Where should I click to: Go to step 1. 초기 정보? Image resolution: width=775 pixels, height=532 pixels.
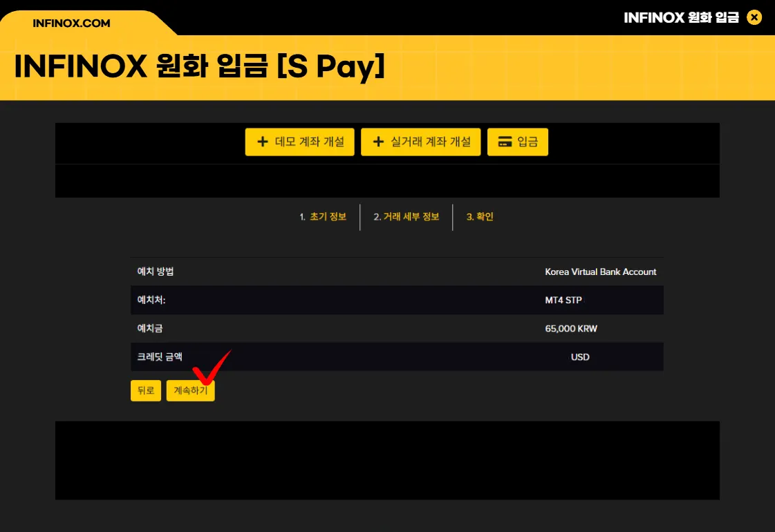tap(323, 217)
